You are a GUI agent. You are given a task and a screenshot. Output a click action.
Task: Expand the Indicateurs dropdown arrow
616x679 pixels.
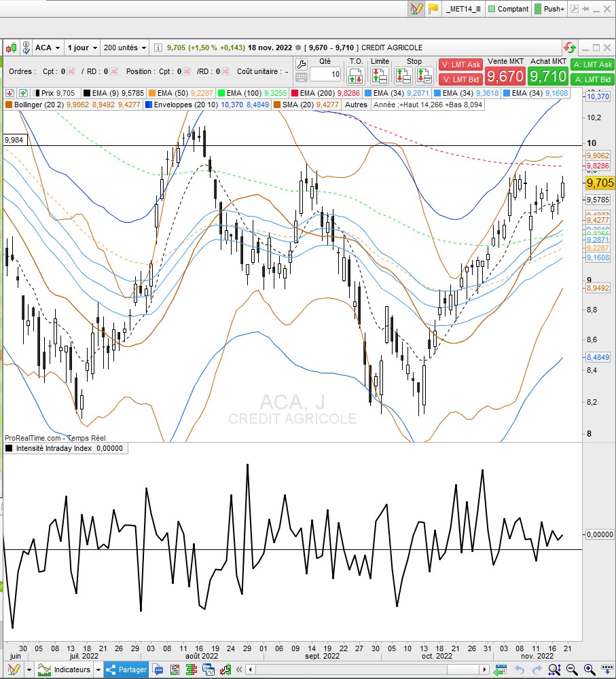click(x=98, y=669)
